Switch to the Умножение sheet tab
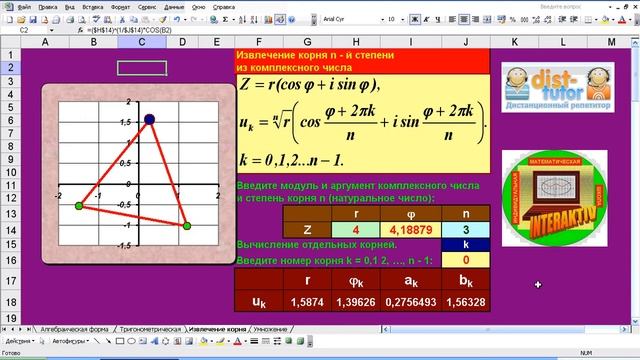The image size is (640, 360). (270, 329)
